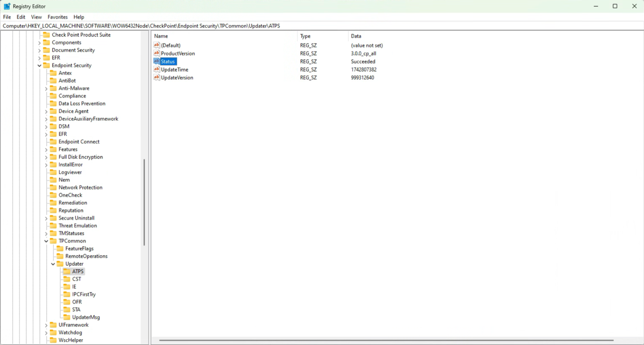Click the UpdaterMsg folder icon
The height and width of the screenshot is (345, 644).
[67, 317]
